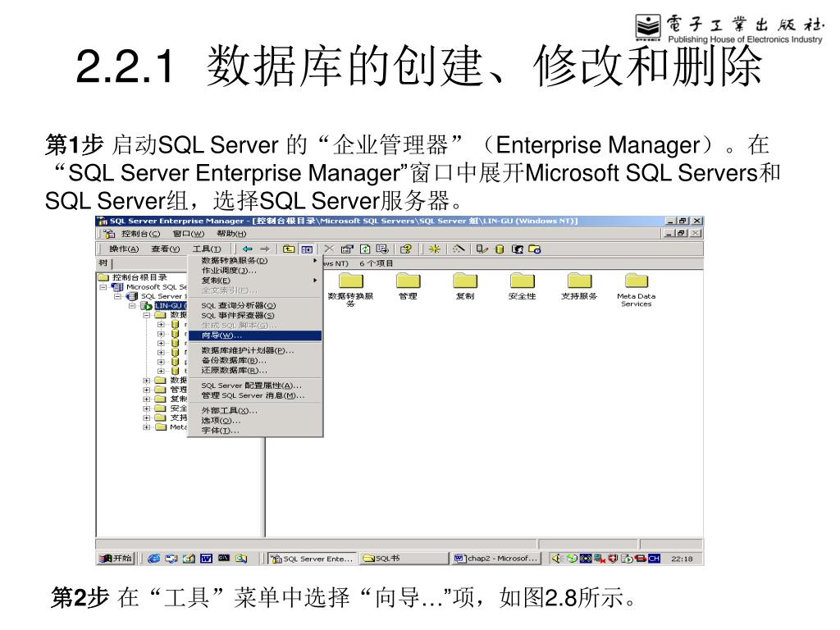Select 复制(E) submenu in Tools menu
This screenshot has height=630, width=840.
(255, 281)
